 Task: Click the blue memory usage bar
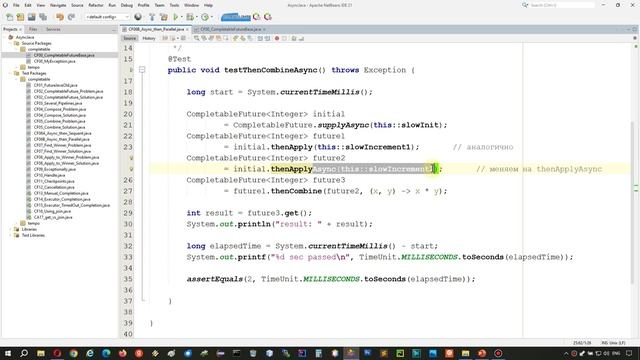236,17
